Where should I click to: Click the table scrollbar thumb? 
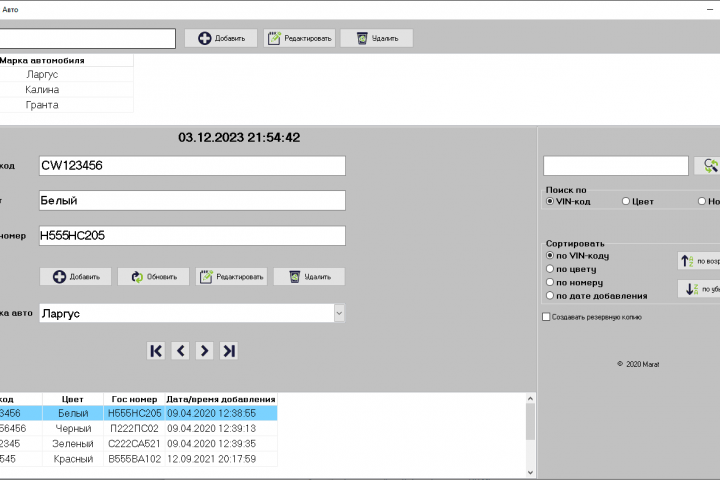[x=530, y=422]
